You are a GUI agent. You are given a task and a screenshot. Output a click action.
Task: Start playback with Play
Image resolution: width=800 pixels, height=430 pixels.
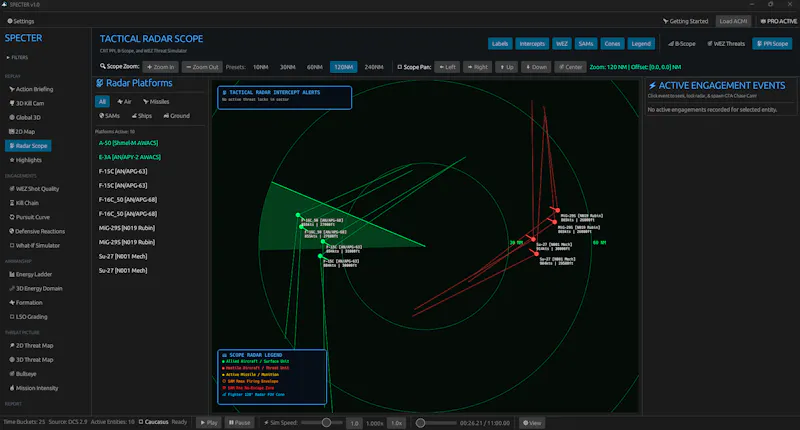point(209,423)
